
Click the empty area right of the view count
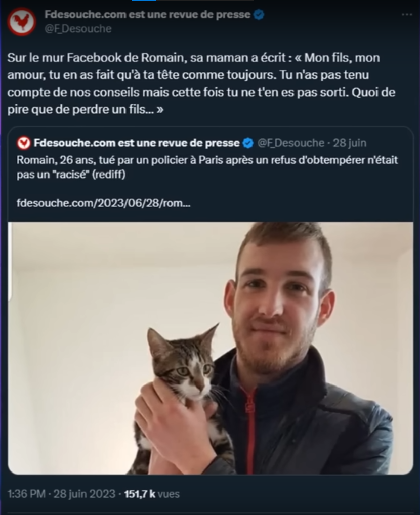tap(296, 494)
